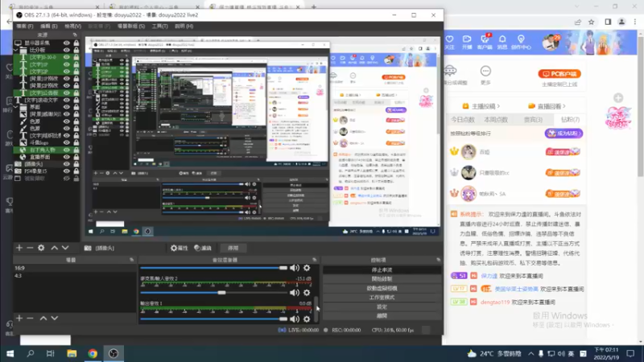Click Chrome icon in Windows taskbar
This screenshot has width=644, height=362.
pos(93,353)
